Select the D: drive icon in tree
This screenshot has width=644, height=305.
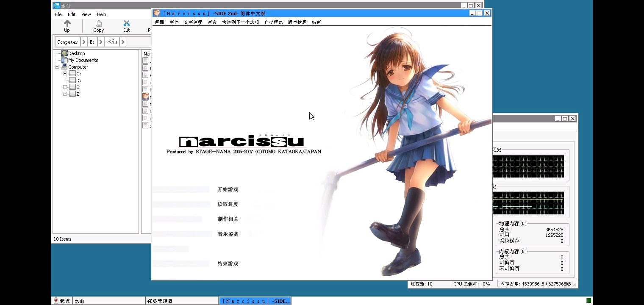72,80
